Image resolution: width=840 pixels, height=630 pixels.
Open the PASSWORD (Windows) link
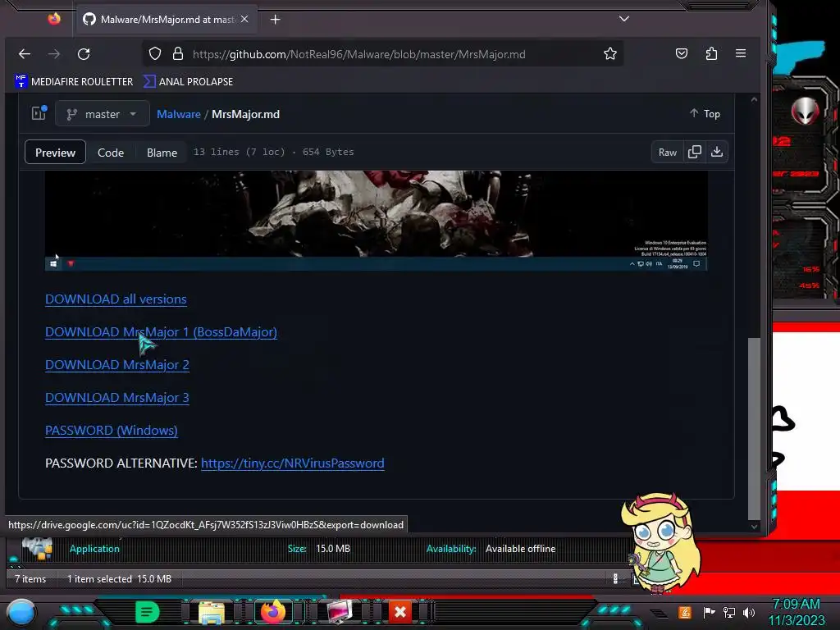pos(112,431)
